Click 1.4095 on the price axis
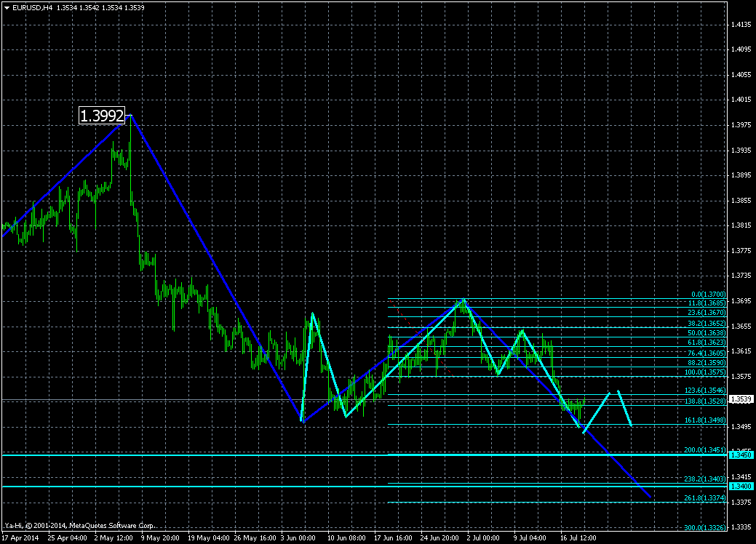This screenshot has width=756, height=544. (x=741, y=49)
